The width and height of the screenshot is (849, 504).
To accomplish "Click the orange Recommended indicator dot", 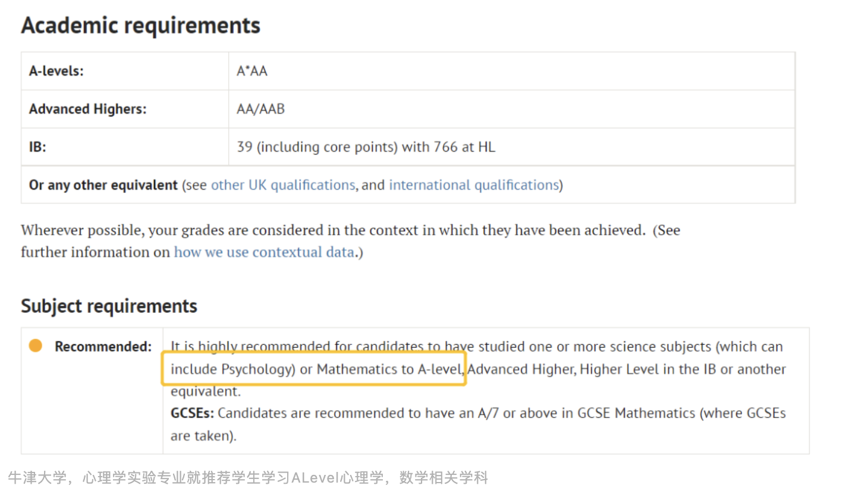I will 36,346.
